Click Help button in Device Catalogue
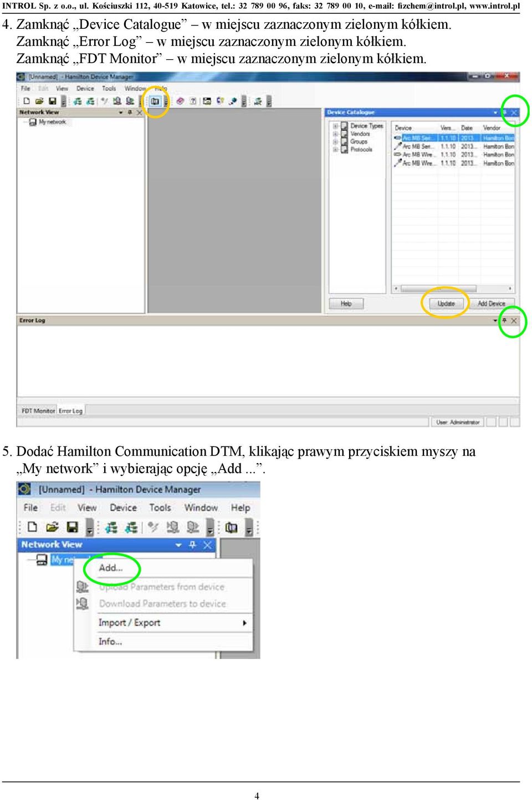532x800 pixels. [346, 304]
